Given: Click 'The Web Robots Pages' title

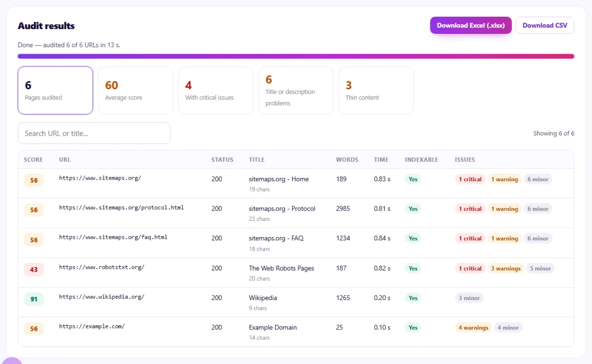Looking at the screenshot, I should [x=281, y=268].
